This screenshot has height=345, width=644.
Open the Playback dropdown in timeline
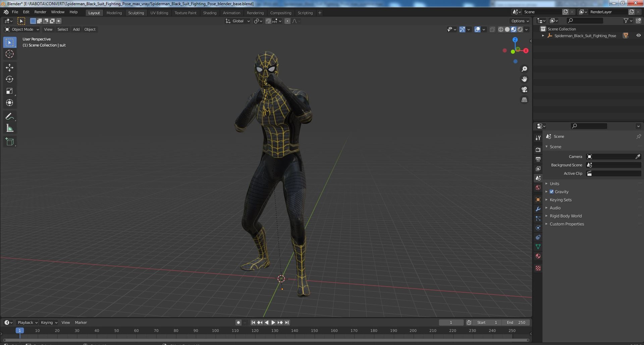[27, 323]
